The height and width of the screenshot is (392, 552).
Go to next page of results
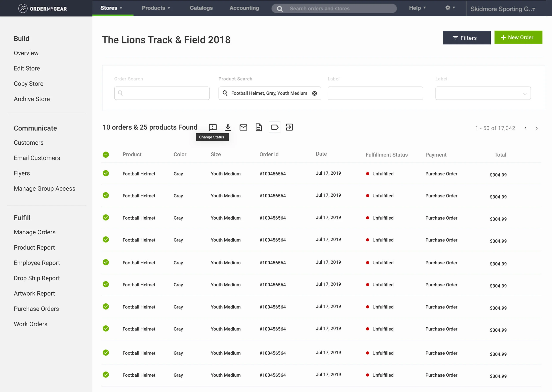(x=537, y=128)
